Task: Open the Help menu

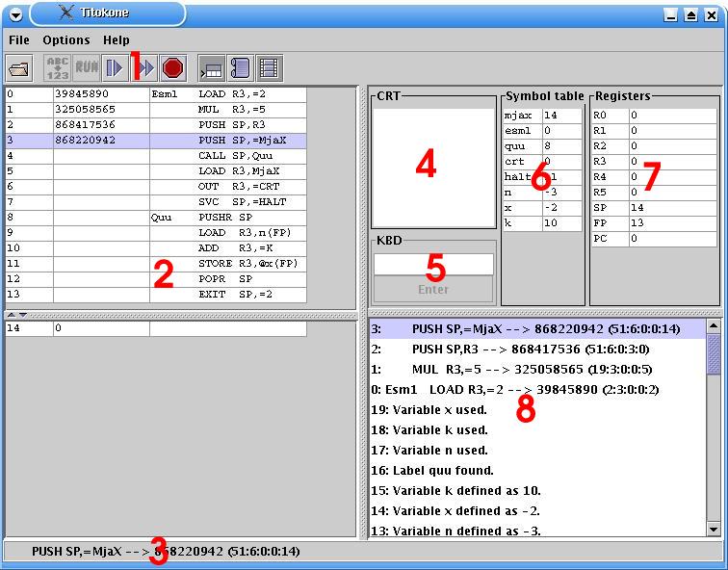Action: 117,40
